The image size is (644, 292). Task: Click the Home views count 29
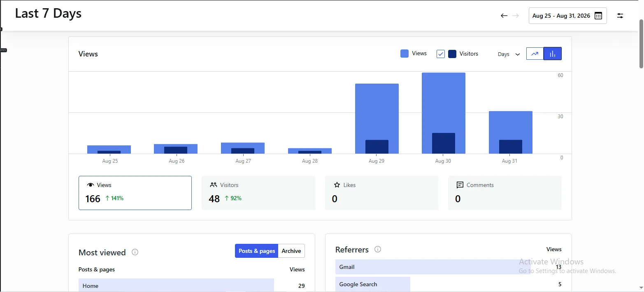[x=302, y=286]
